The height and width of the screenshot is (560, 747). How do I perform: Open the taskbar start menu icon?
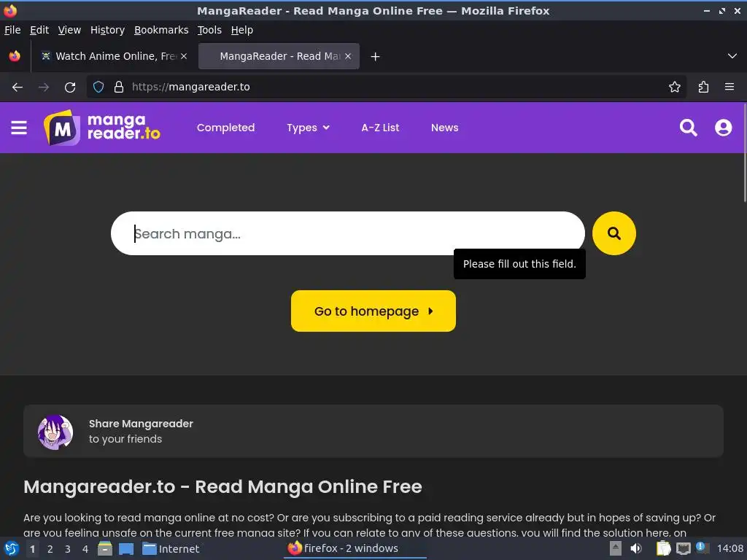coord(12,548)
